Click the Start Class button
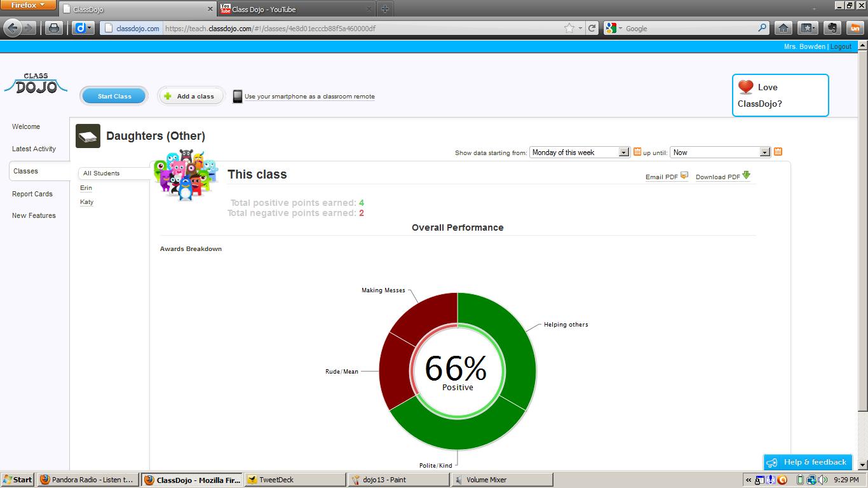The width and height of the screenshot is (868, 488). pos(113,95)
